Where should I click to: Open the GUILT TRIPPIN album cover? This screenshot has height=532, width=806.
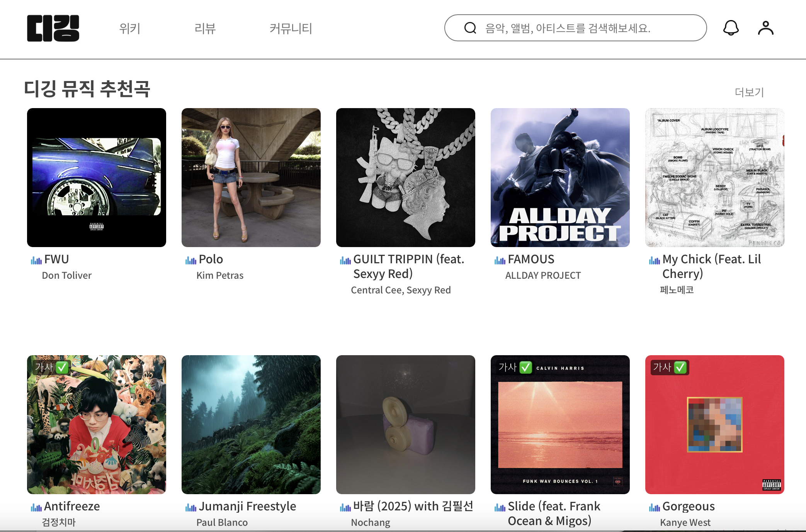coord(406,178)
